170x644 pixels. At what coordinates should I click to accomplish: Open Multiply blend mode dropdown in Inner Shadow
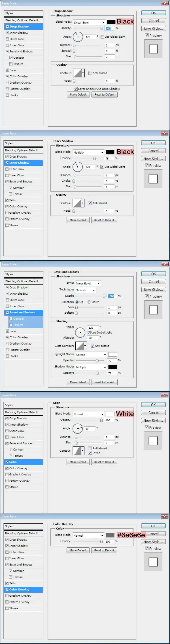point(89,152)
